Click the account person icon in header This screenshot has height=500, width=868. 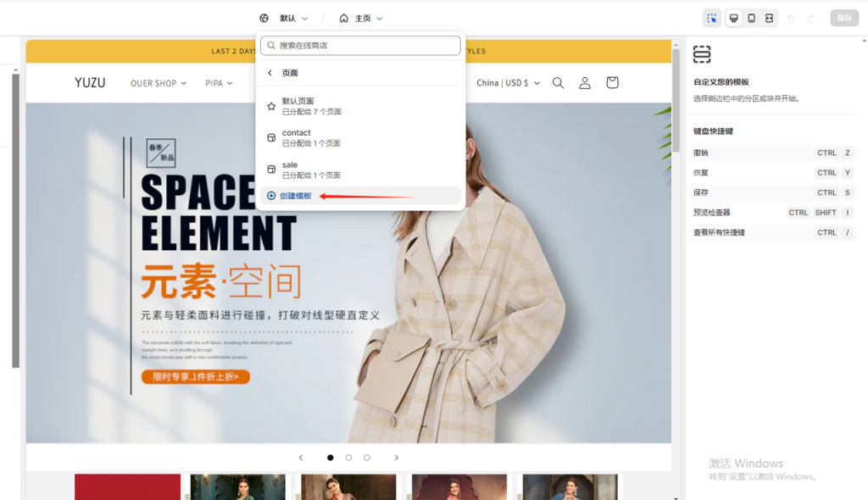click(x=585, y=82)
